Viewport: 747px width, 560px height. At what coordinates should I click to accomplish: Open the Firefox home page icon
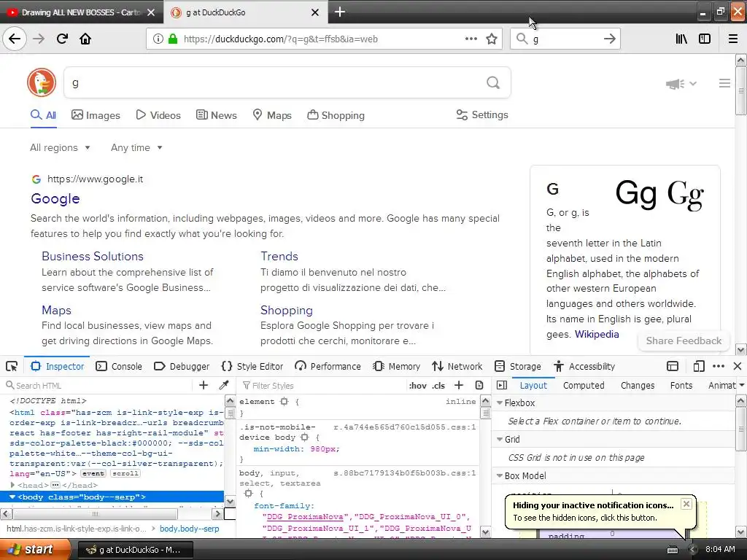[85, 39]
